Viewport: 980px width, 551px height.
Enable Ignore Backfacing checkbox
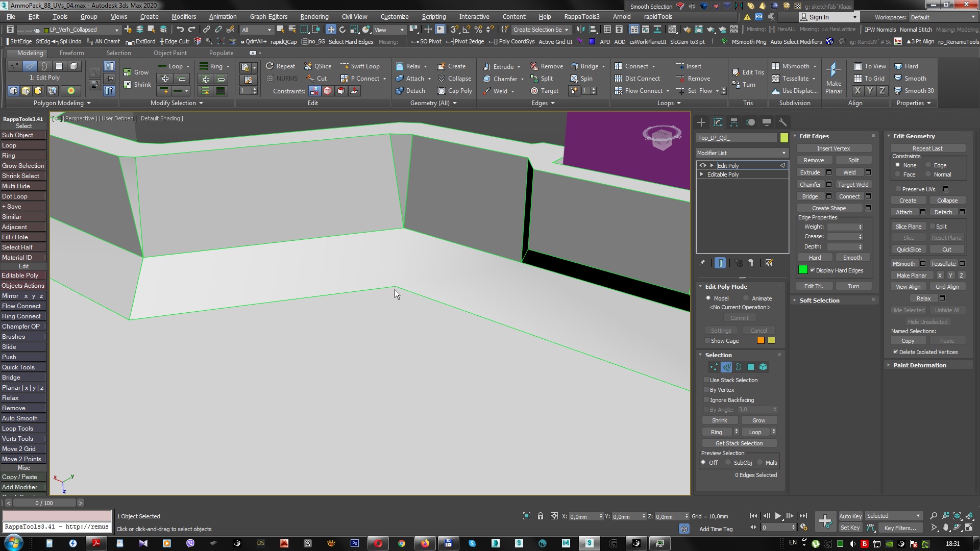[707, 400]
